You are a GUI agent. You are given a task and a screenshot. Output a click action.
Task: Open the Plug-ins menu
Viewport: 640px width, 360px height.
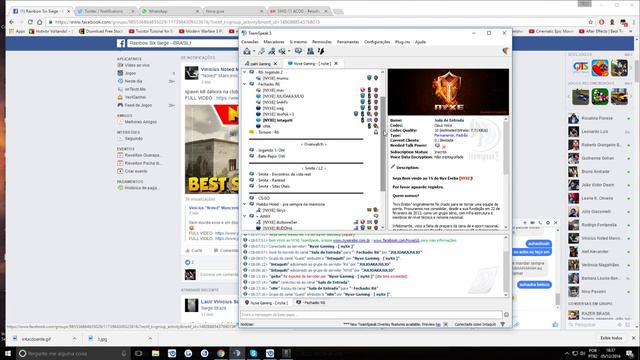point(402,42)
